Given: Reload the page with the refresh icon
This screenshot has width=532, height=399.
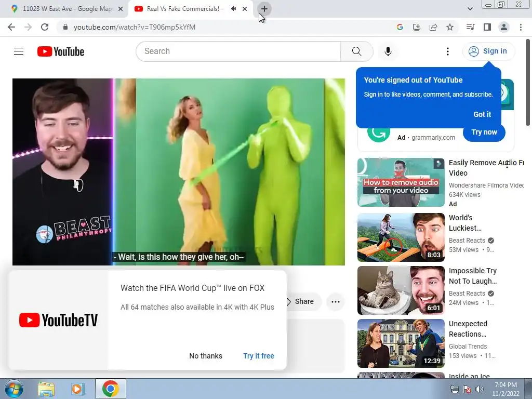Looking at the screenshot, I should tap(45, 27).
